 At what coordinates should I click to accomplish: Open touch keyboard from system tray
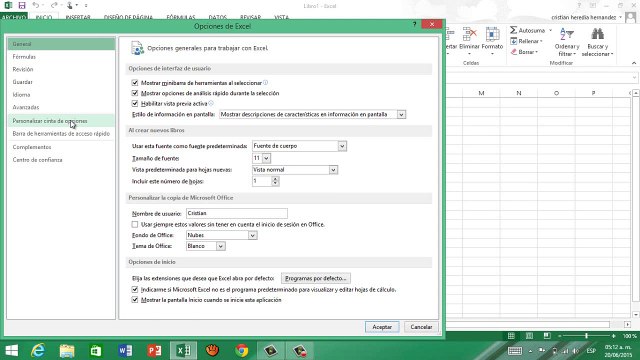click(x=515, y=351)
